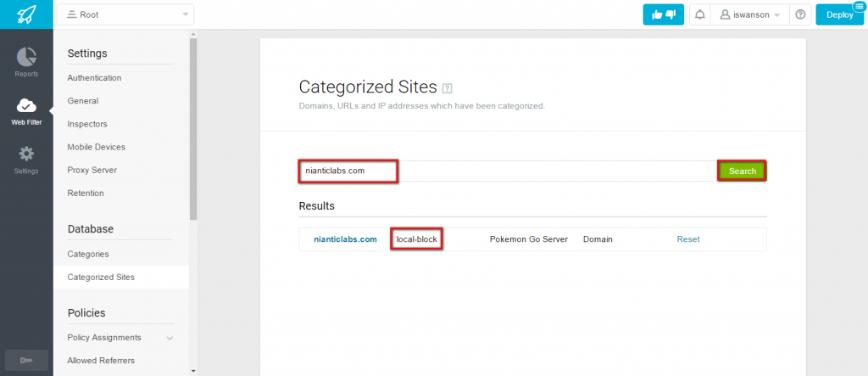Open Mobile Devices settings
Image resolution: width=868 pixels, height=376 pixels.
[97, 147]
